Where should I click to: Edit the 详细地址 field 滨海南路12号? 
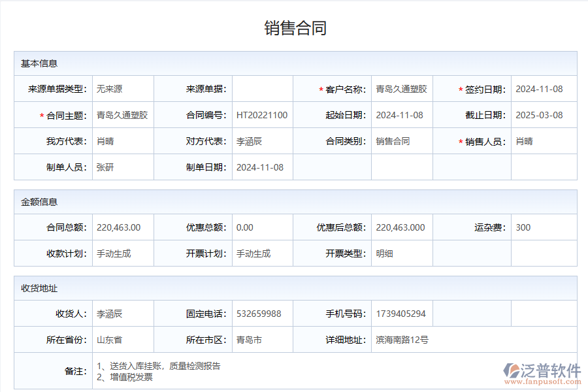tap(402, 339)
